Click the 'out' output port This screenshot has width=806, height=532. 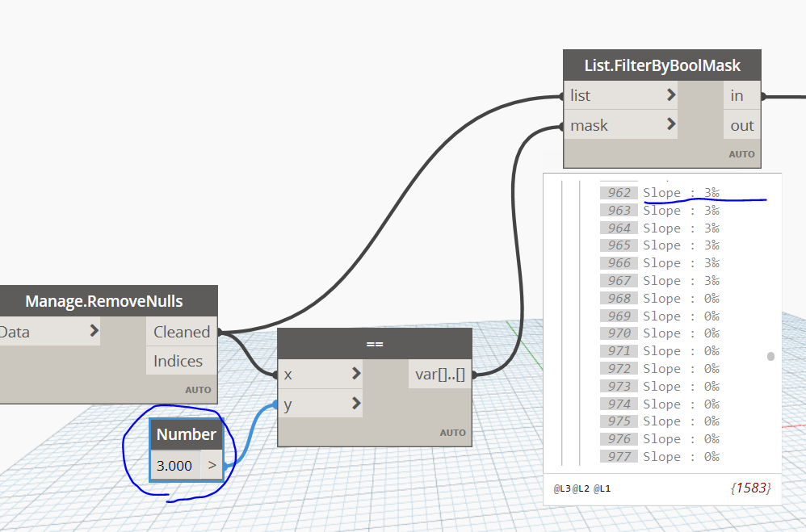click(x=742, y=125)
